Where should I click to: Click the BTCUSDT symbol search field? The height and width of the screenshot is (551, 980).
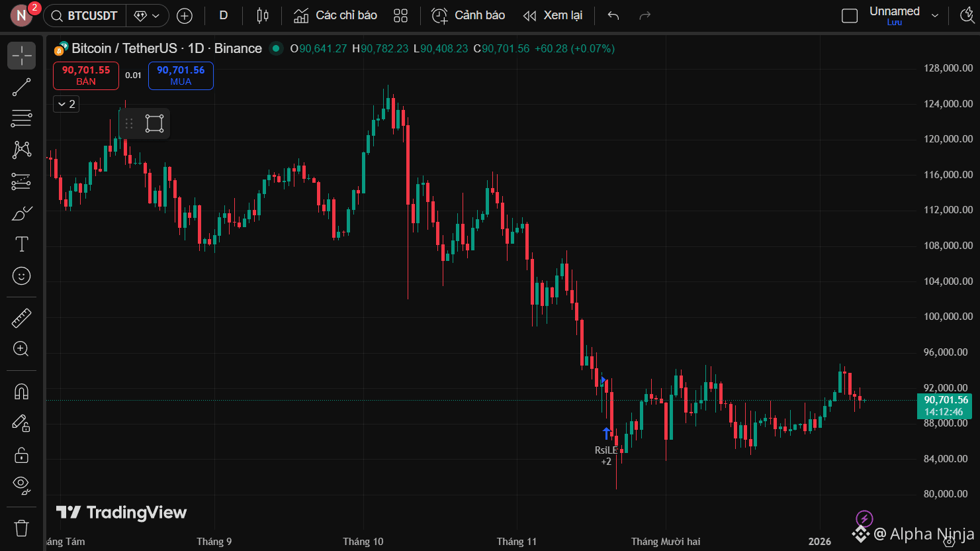click(85, 16)
